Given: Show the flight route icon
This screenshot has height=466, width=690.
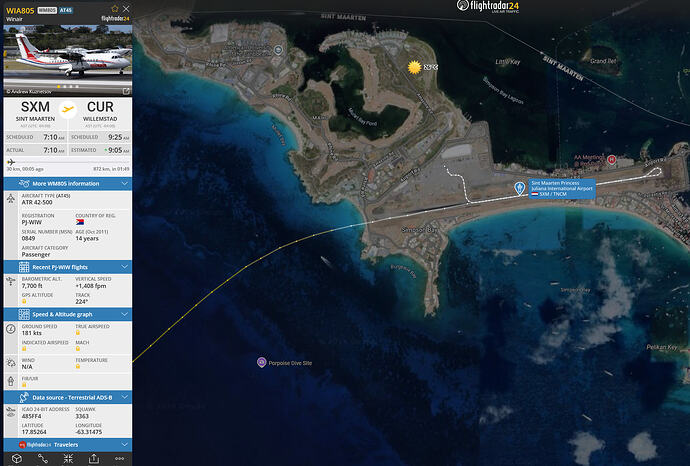Looking at the screenshot, I should [x=43, y=459].
